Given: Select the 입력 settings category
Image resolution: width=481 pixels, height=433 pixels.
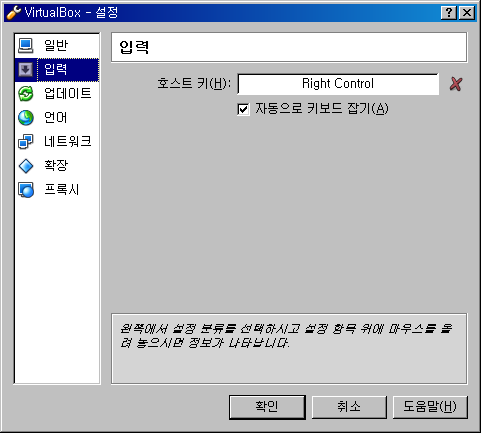Looking at the screenshot, I should (x=57, y=70).
